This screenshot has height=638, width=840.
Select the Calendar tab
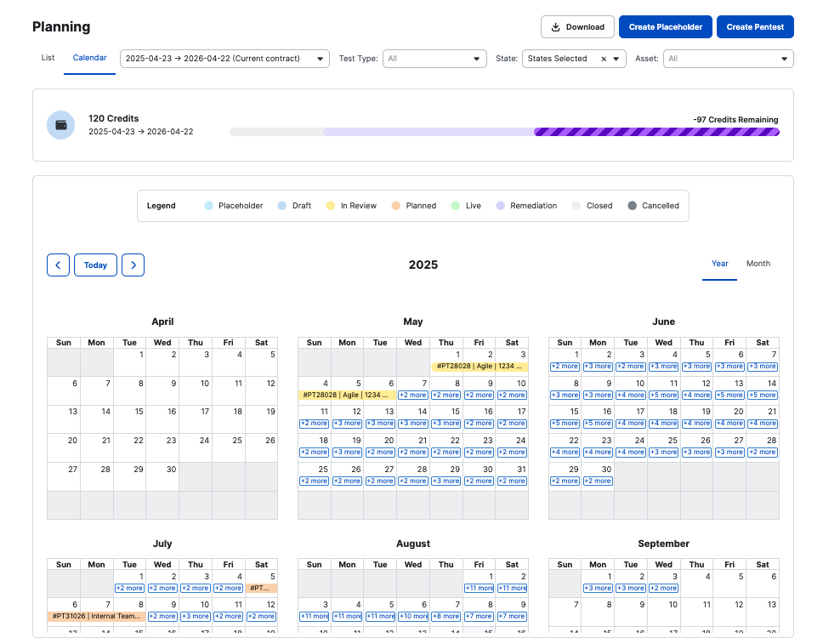point(89,58)
